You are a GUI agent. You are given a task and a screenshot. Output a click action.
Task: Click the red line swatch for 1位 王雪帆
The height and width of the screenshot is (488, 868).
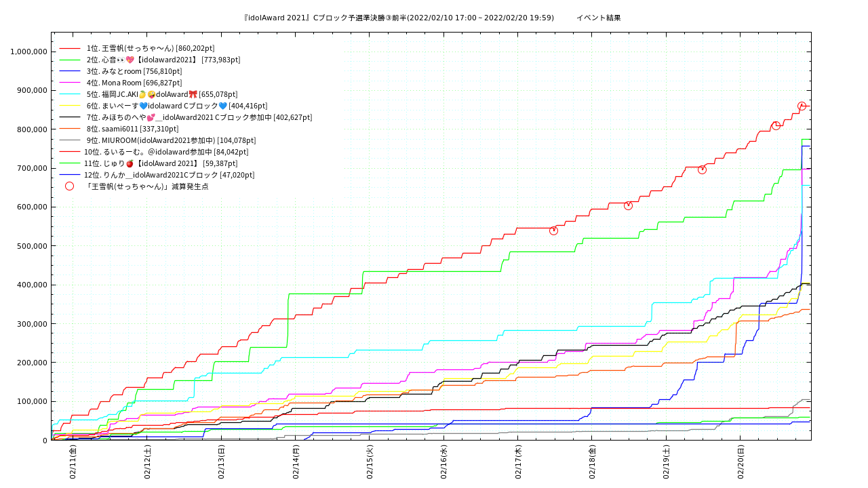click(x=70, y=49)
